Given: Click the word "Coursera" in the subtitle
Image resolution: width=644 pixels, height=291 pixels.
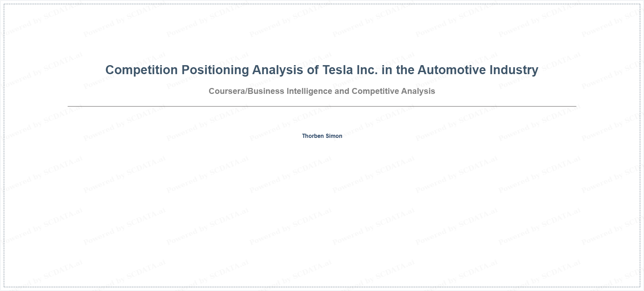Looking at the screenshot, I should click(227, 91).
